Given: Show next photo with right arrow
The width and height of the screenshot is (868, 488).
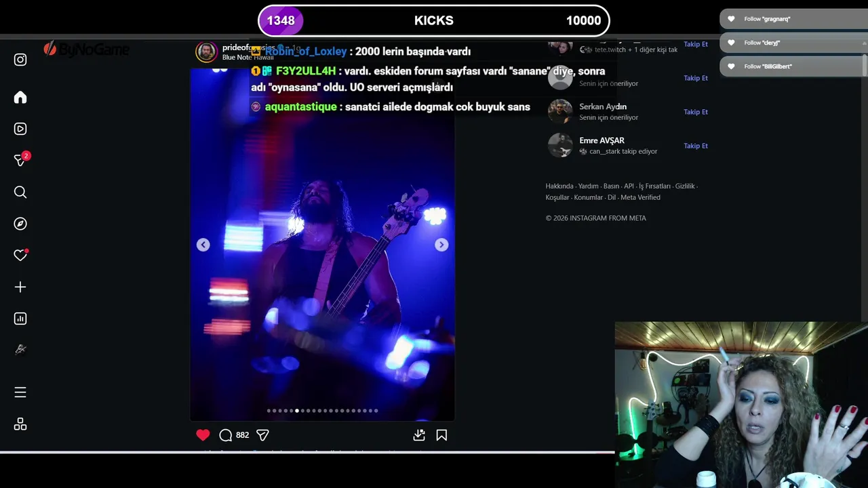Looking at the screenshot, I should 441,245.
